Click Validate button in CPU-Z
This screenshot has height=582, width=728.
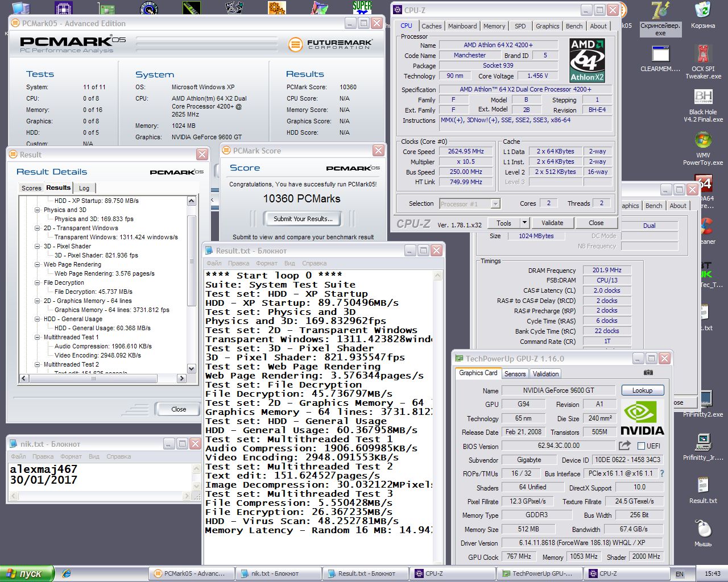[552, 223]
